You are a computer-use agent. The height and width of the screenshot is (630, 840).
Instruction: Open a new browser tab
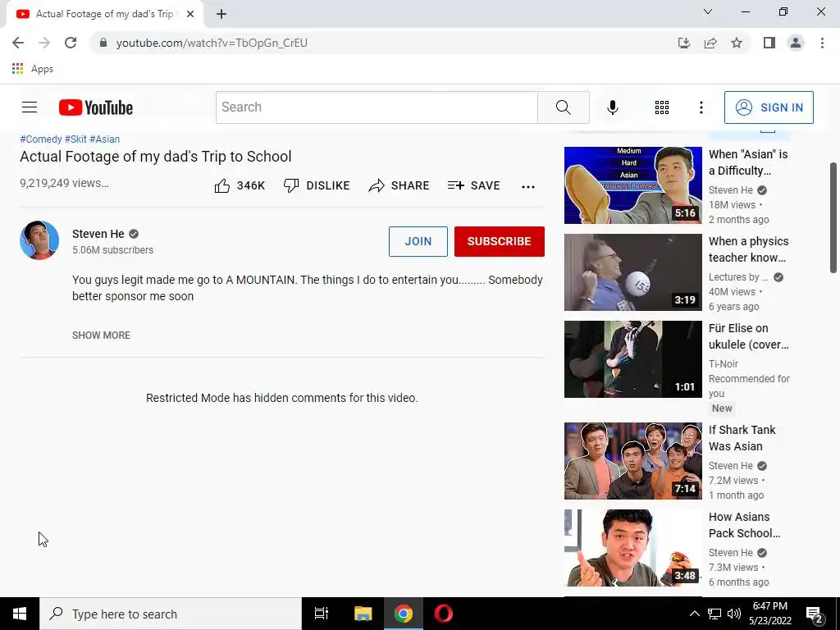pos(221,15)
